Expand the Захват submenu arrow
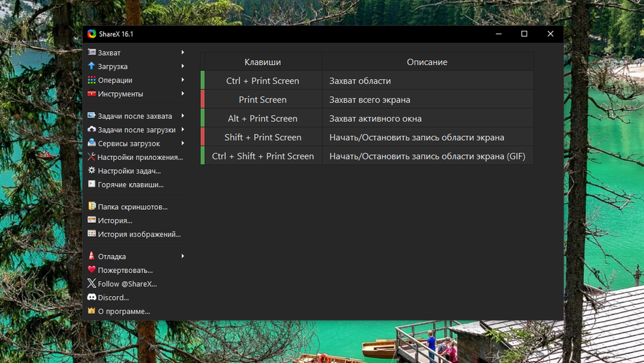Image resolution: width=644 pixels, height=363 pixels. tap(183, 52)
